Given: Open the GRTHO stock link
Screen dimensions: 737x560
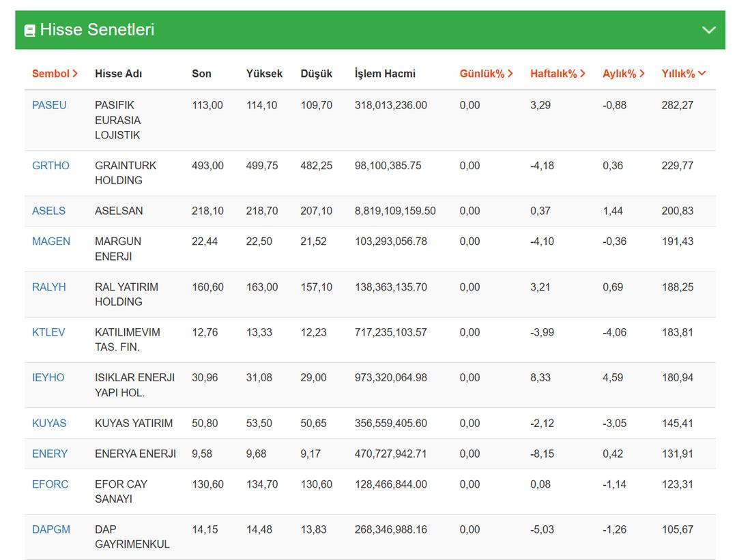Looking at the screenshot, I should point(50,166).
